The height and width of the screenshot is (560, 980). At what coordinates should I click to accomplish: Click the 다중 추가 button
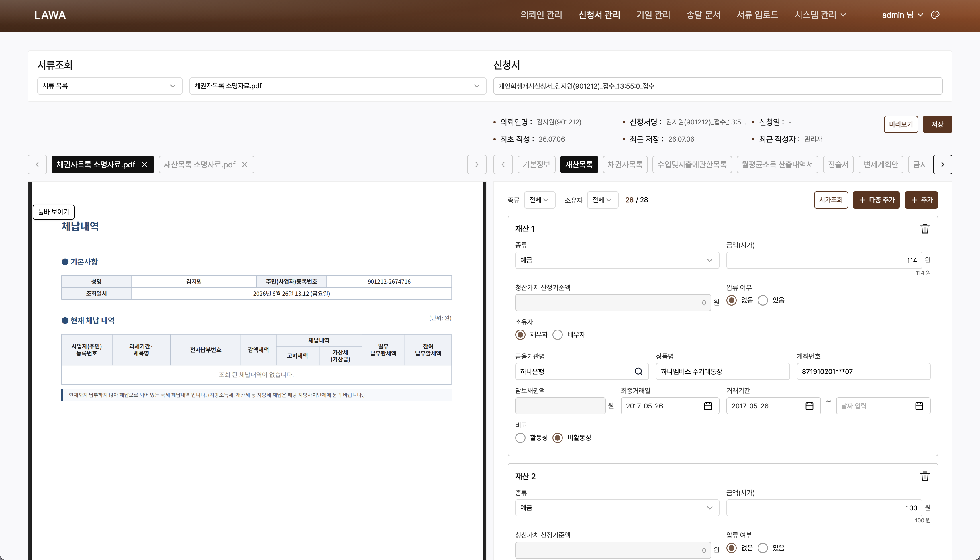pyautogui.click(x=876, y=200)
